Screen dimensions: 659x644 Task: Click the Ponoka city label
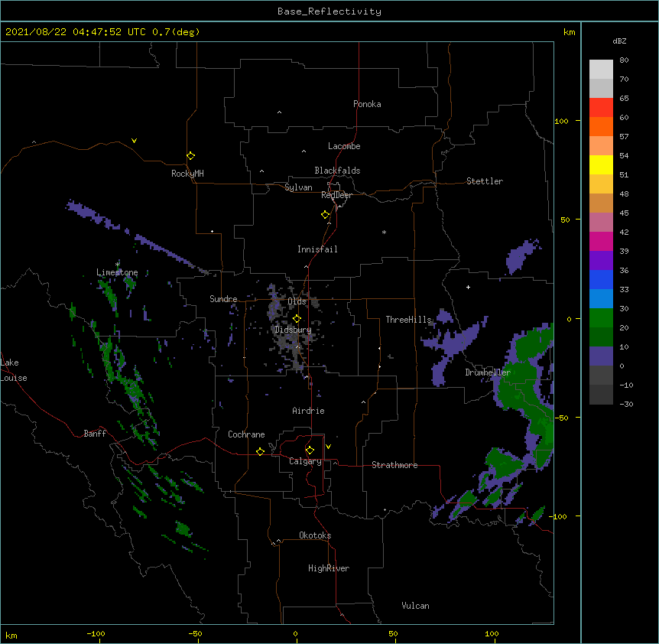pyautogui.click(x=367, y=104)
